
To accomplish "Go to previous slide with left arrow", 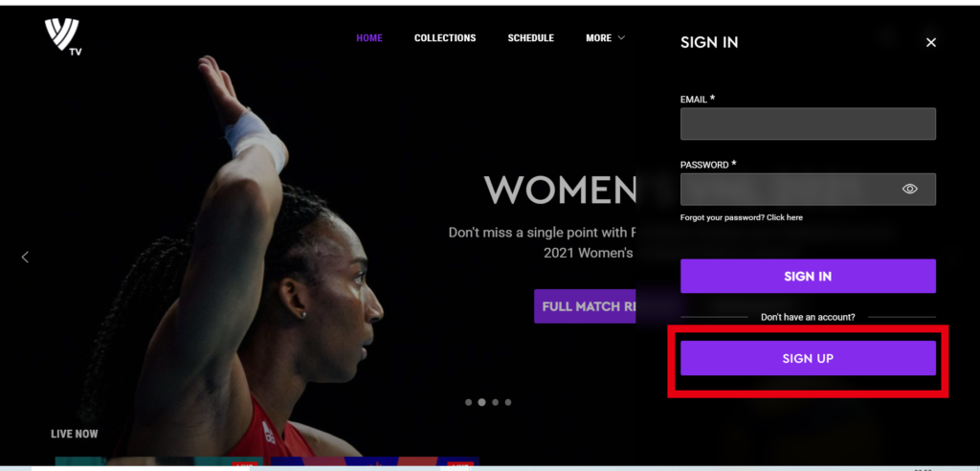I will coord(25,258).
